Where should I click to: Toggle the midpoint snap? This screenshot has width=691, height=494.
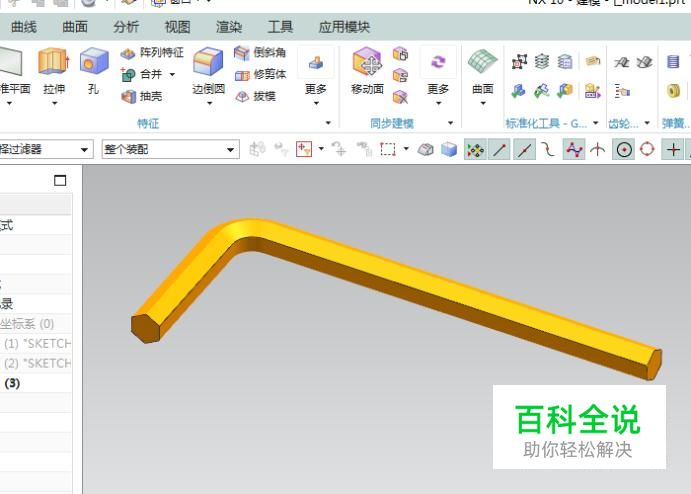pos(524,150)
